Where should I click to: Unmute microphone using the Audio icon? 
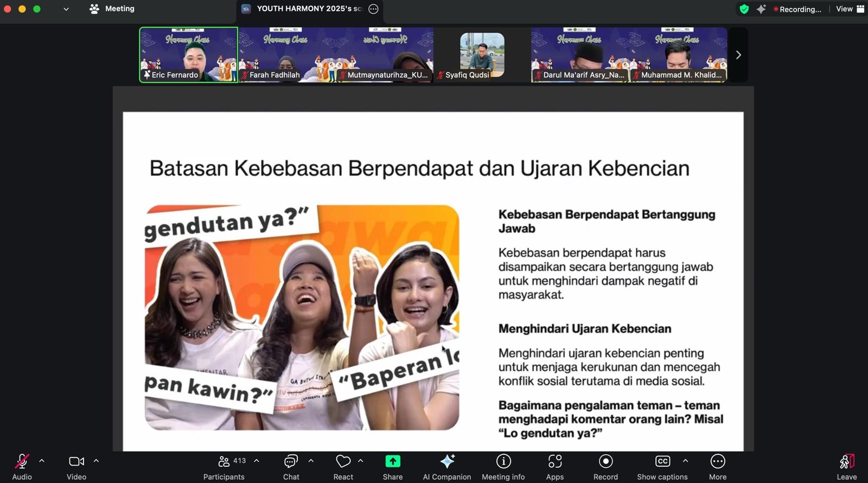point(22,462)
